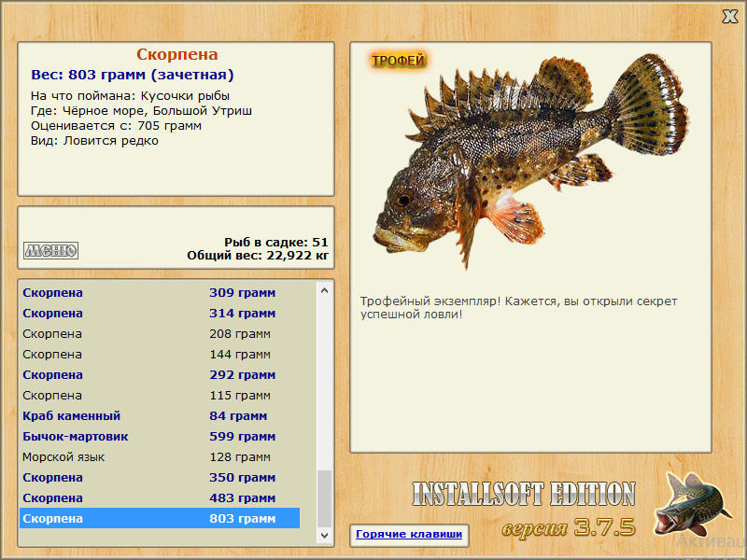The width and height of the screenshot is (747, 560).
Task: Click the Скорпена title heading
Action: tap(176, 54)
